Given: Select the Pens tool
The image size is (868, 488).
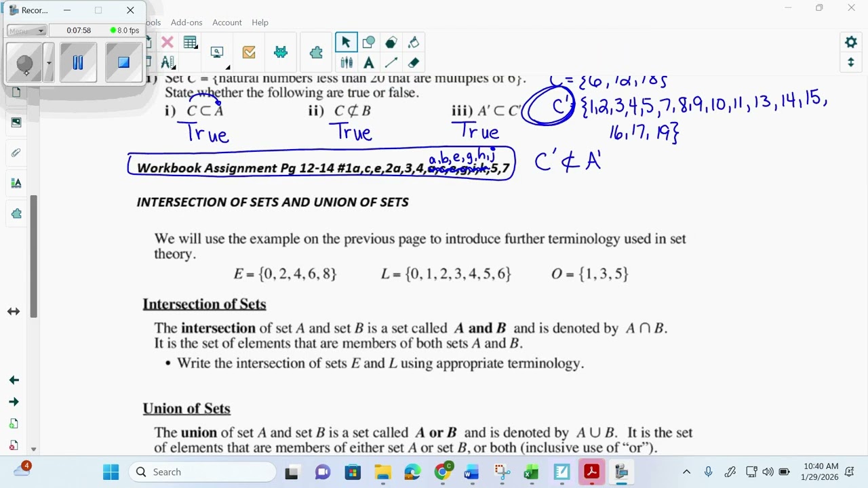Looking at the screenshot, I should coord(347,62).
